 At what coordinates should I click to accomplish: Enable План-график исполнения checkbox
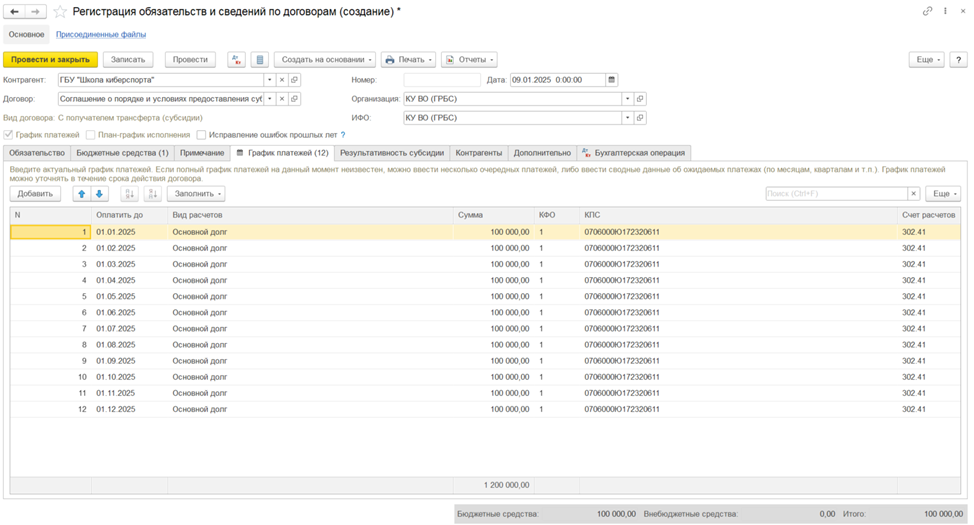tap(91, 135)
